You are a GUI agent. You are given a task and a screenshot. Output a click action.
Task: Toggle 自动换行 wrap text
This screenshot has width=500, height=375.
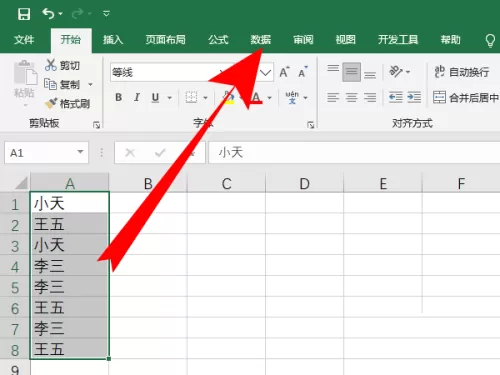pyautogui.click(x=462, y=72)
